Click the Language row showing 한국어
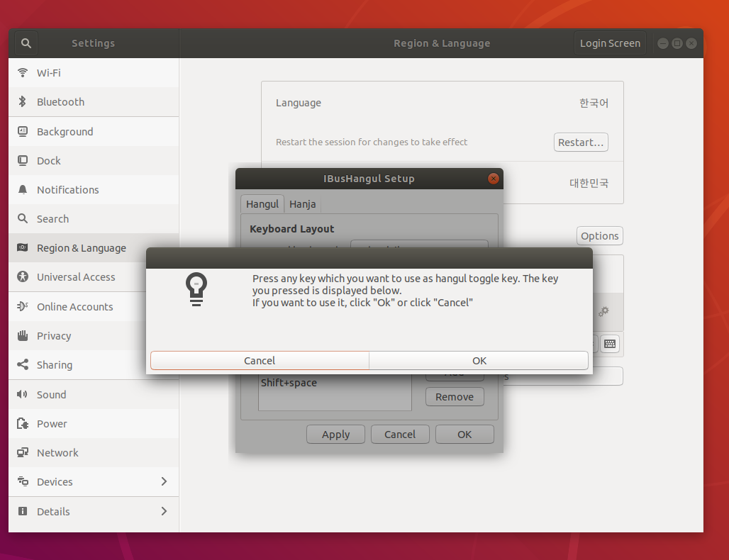The height and width of the screenshot is (560, 729). [x=442, y=103]
